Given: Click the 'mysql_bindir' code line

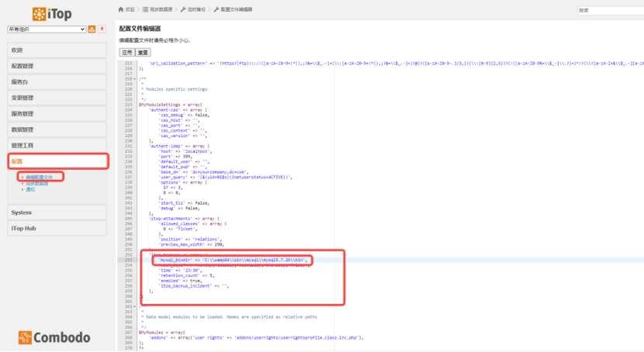Looking at the screenshot, I should (233, 260).
